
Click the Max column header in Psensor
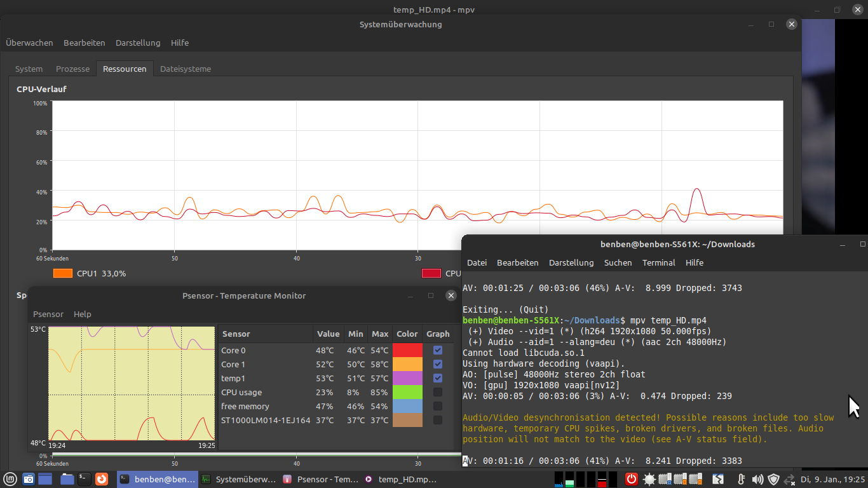coord(380,334)
